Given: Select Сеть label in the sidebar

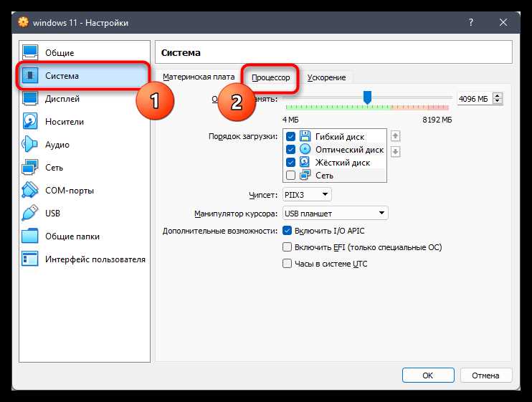Looking at the screenshot, I should (x=54, y=168).
